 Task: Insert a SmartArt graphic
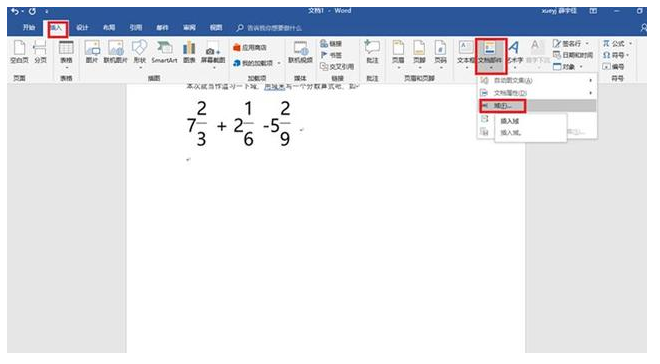164,52
